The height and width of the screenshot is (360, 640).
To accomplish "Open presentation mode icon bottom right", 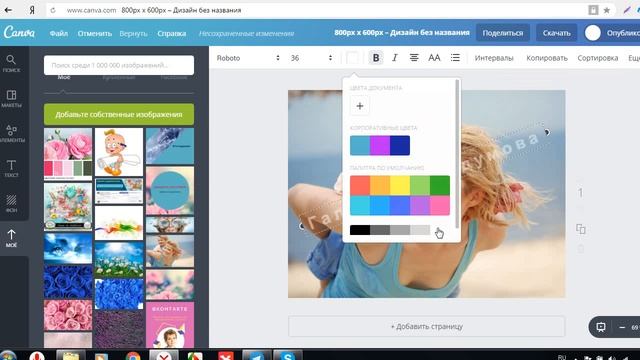I will [601, 327].
